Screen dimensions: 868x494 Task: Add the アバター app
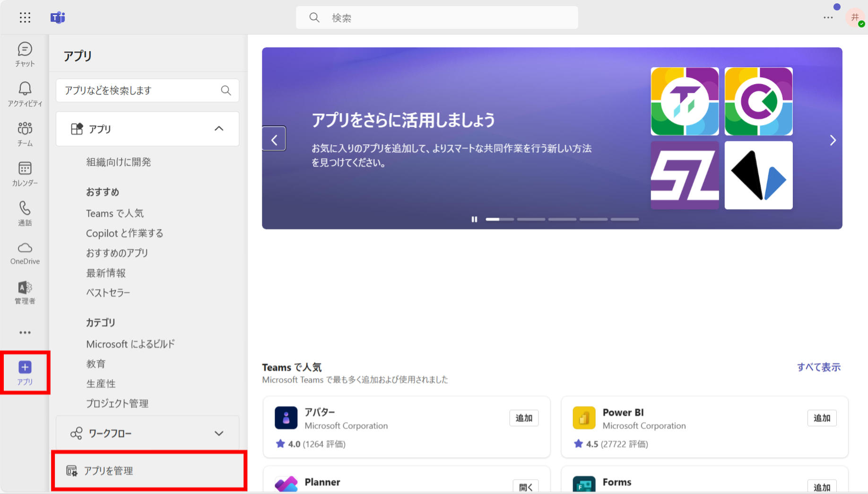(524, 418)
